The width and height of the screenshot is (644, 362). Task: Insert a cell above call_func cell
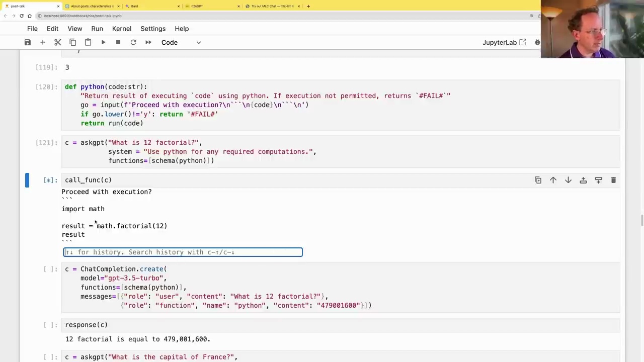pos(583,180)
